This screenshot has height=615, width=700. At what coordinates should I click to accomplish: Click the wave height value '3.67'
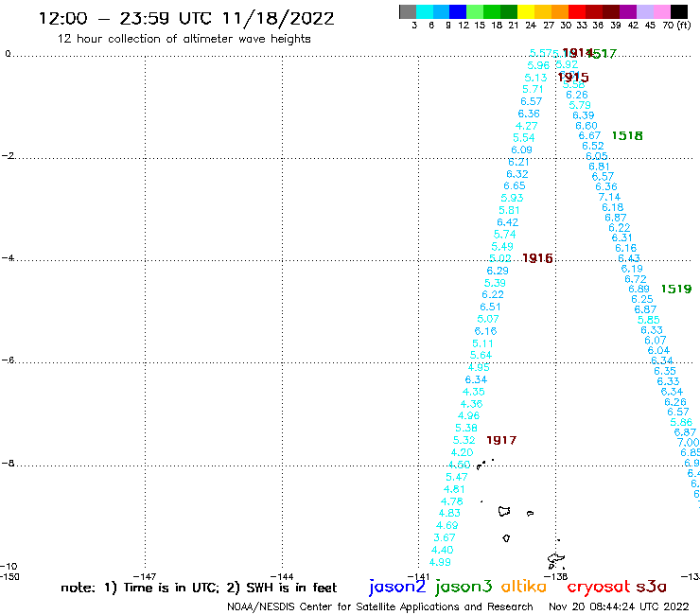[445, 537]
